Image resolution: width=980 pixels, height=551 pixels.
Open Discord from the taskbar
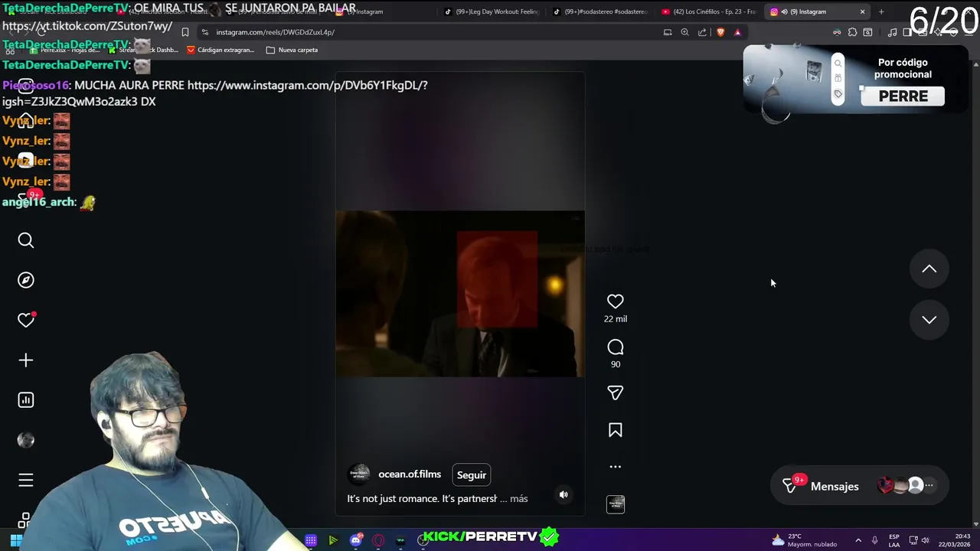[x=356, y=540]
